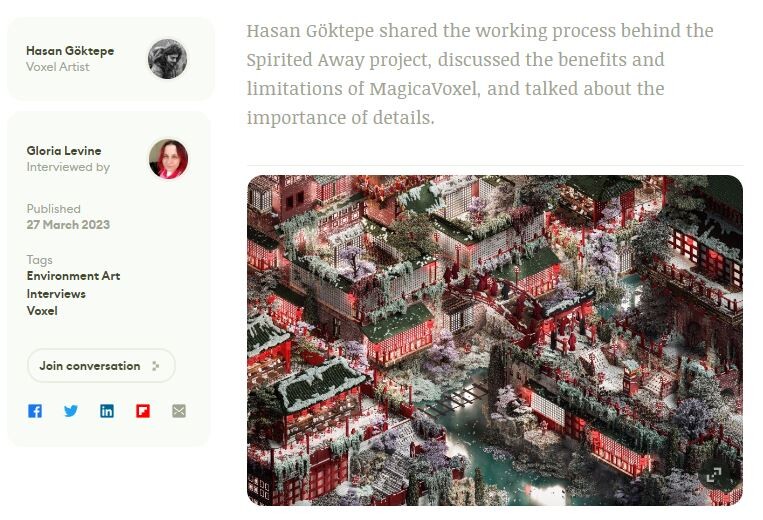Share the article on Twitter
The width and height of the screenshot is (763, 520).
(71, 411)
